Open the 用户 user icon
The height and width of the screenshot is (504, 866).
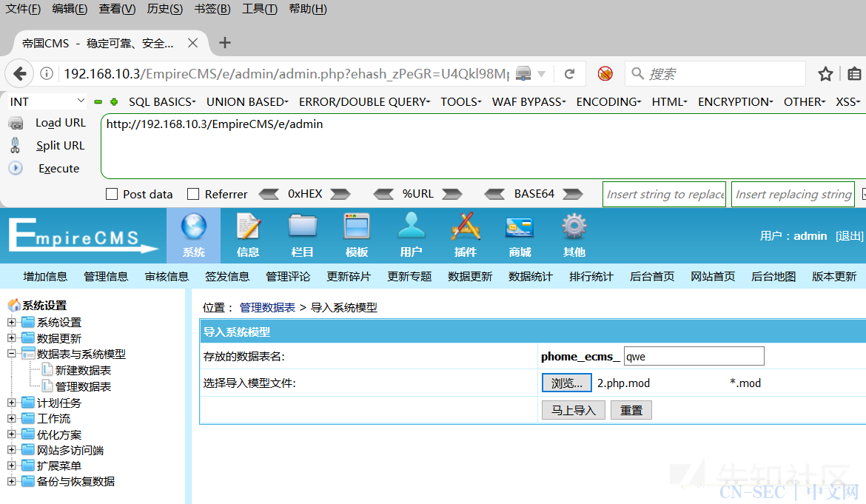click(411, 226)
